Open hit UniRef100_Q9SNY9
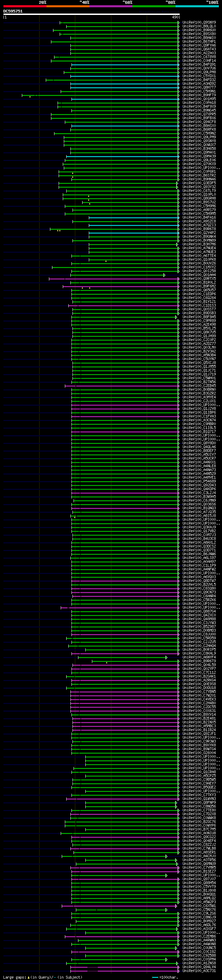The height and width of the screenshot is (980, 222). tap(199, 23)
